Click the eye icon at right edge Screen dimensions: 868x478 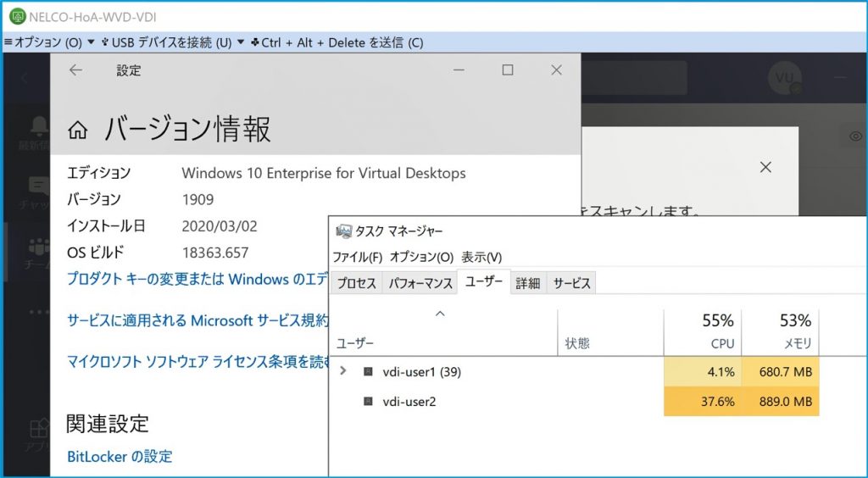coord(856,136)
